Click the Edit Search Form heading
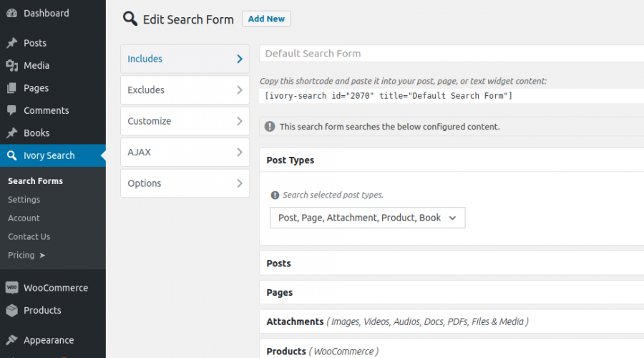The width and height of the screenshot is (644, 358). click(188, 19)
